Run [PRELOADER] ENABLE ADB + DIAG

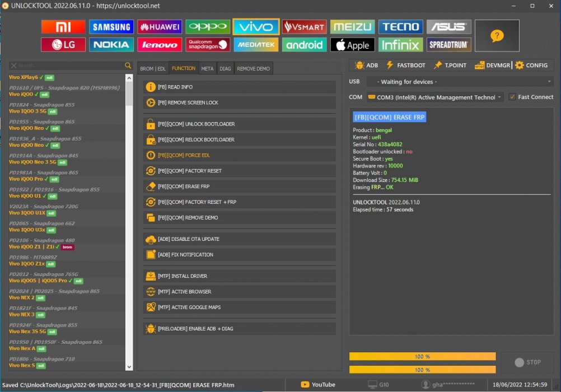click(x=240, y=329)
